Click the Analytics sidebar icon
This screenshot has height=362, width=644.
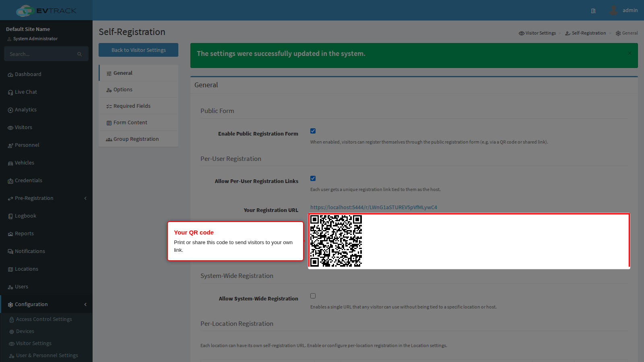(10, 110)
